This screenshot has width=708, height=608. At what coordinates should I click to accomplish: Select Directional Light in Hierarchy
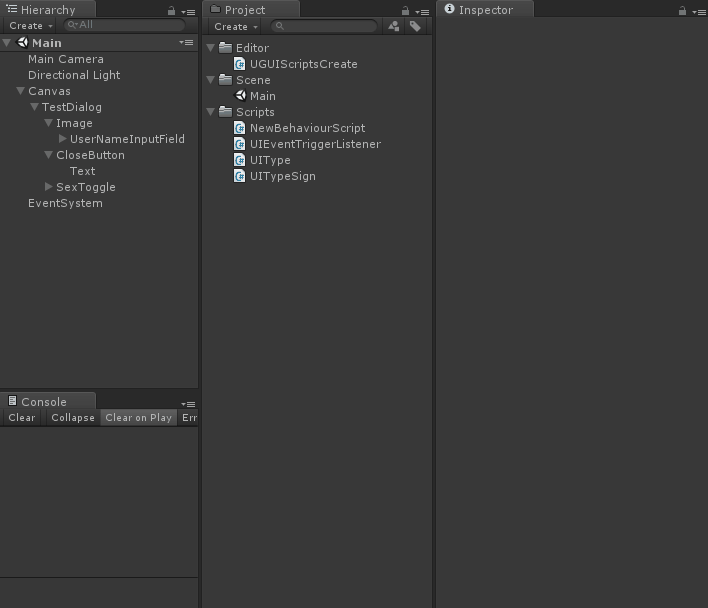tap(74, 75)
